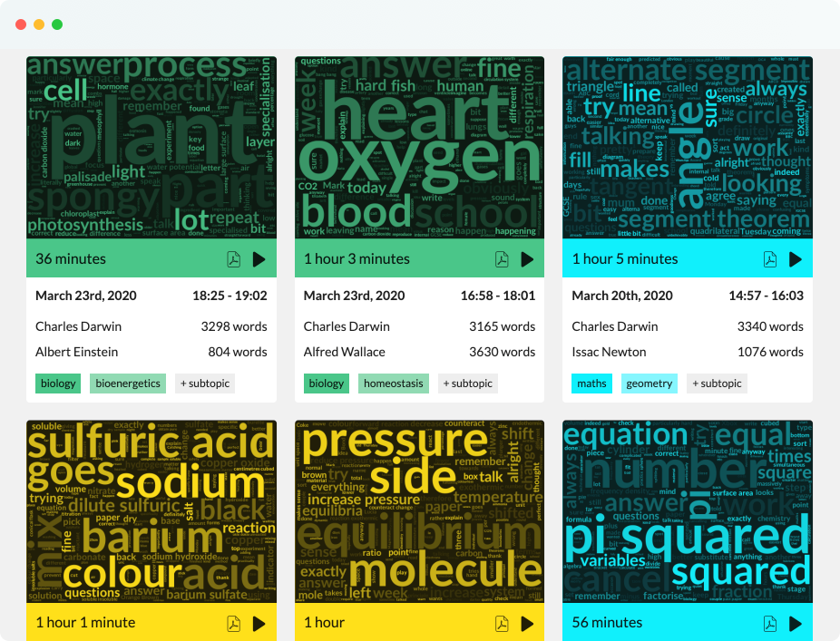Viewport: 840px width, 641px height.
Task: Add subtopic on the geometry card
Action: coord(717,384)
